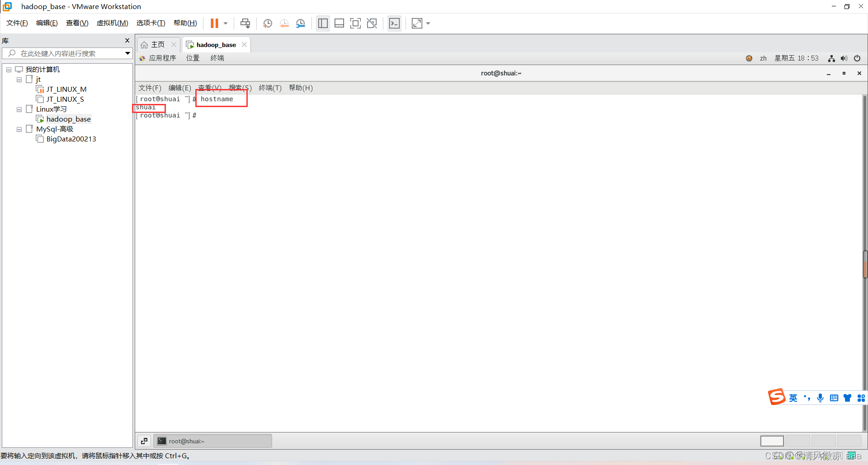Open the Sogou soft keyboard icon
The height and width of the screenshot is (465, 868).
[834, 398]
